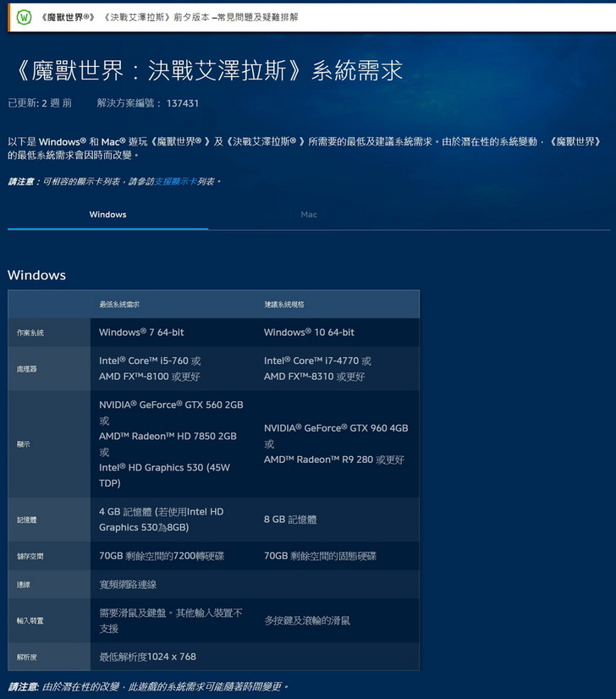Select the Windows tab
616x699 pixels.
tap(107, 214)
